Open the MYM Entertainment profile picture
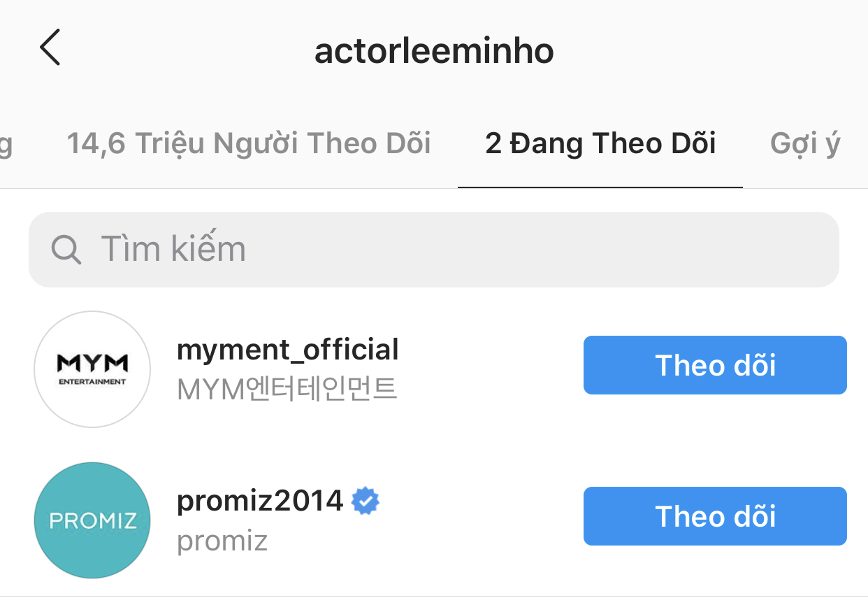Viewport: 868px width, 598px height. 92,369
